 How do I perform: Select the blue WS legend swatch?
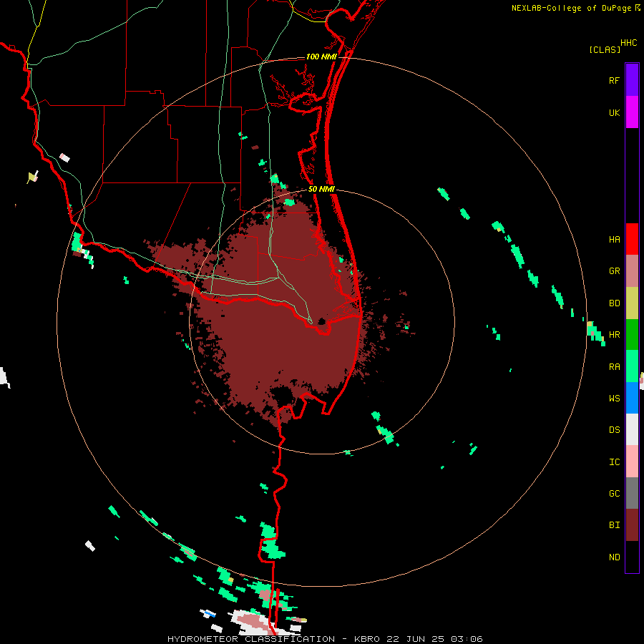(632, 398)
